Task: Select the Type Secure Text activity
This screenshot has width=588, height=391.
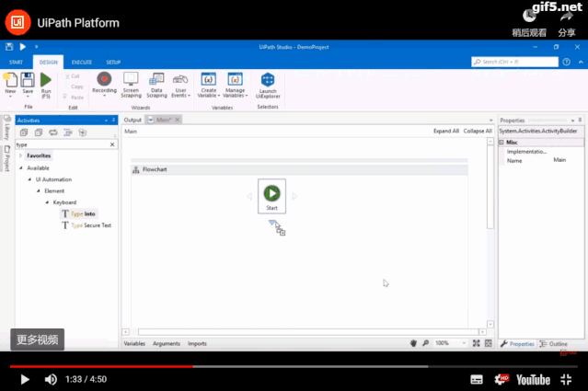Action: pos(86,225)
